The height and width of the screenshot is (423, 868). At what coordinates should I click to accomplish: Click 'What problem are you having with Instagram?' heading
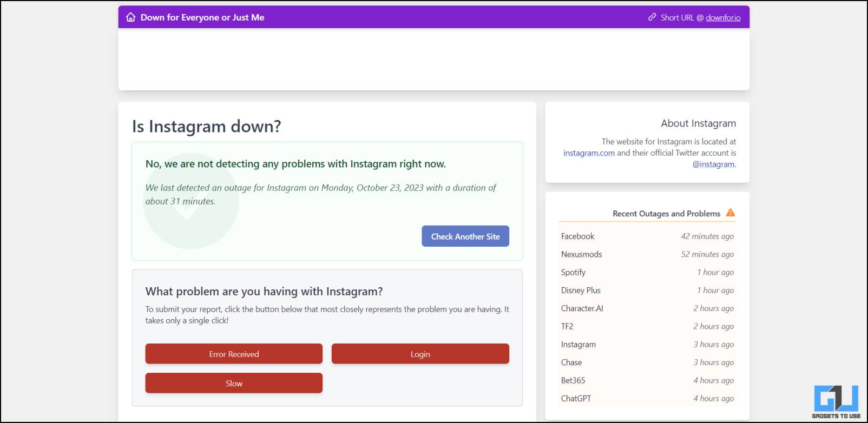click(264, 292)
